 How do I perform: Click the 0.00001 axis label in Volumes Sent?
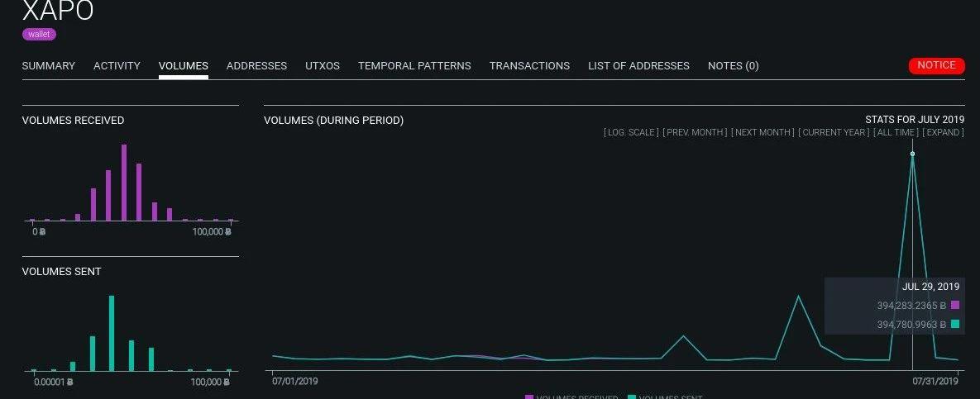pyautogui.click(x=53, y=382)
